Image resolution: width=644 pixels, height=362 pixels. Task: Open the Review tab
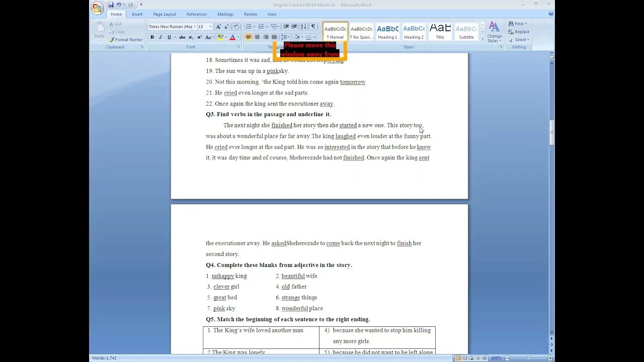[x=251, y=14]
